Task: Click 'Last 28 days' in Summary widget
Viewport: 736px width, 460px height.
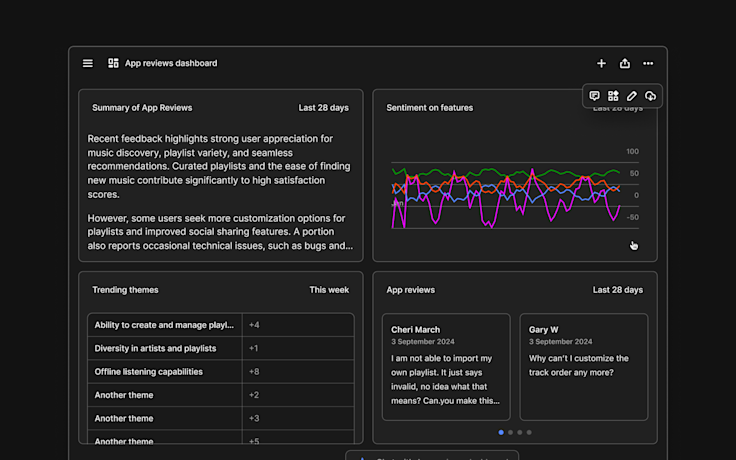Action: pyautogui.click(x=323, y=108)
